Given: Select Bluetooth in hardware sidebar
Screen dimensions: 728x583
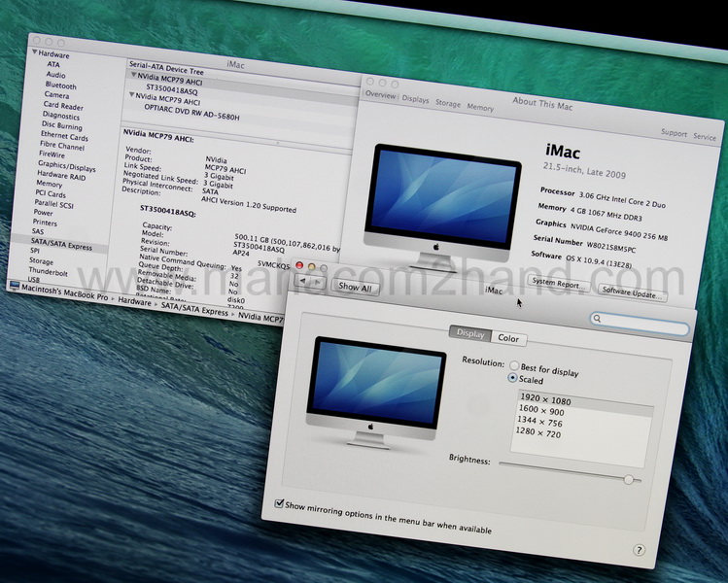Looking at the screenshot, I should pyautogui.click(x=60, y=86).
